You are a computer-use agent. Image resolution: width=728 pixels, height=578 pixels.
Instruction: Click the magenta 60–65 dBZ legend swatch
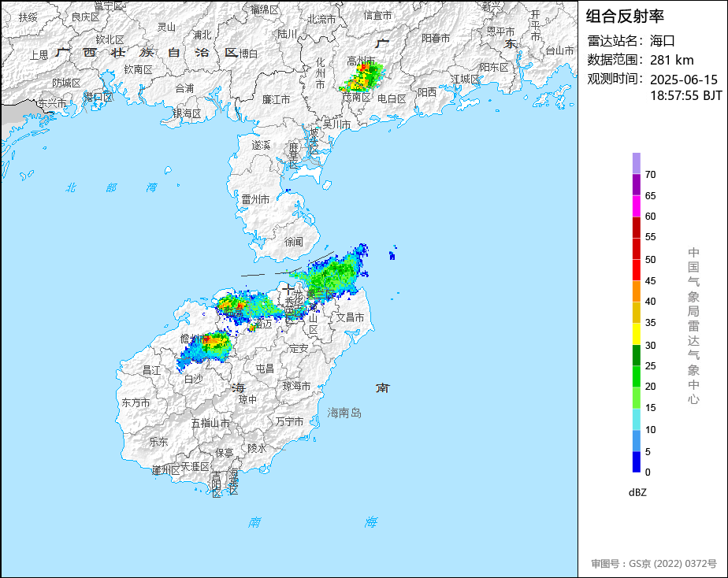tap(636, 206)
